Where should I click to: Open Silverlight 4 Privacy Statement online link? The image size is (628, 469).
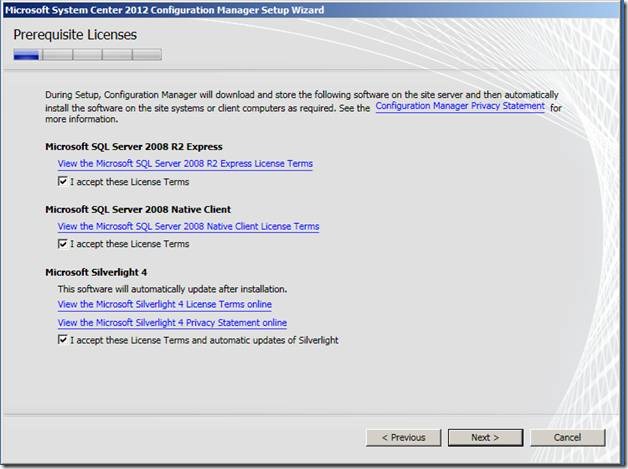point(172,323)
